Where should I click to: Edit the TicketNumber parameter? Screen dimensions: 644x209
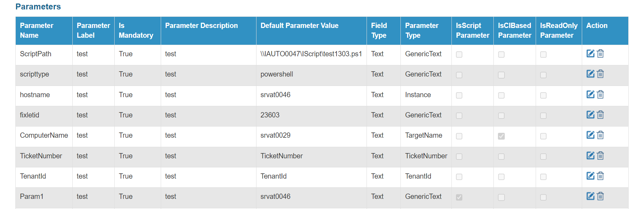click(x=590, y=156)
